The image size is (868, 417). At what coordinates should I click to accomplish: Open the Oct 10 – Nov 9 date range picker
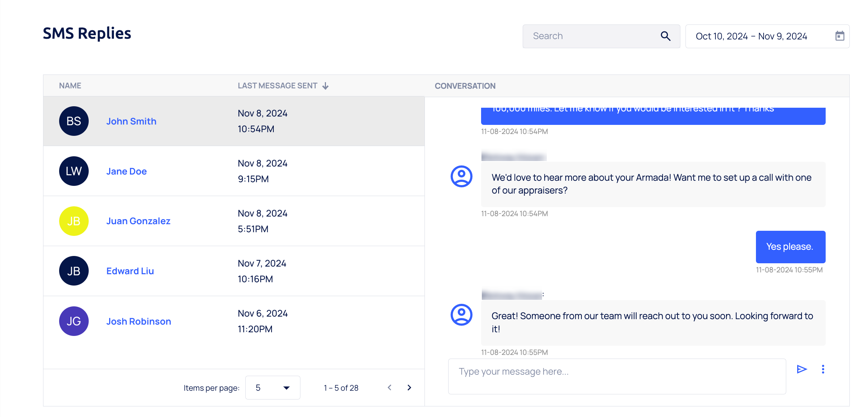[x=751, y=36]
